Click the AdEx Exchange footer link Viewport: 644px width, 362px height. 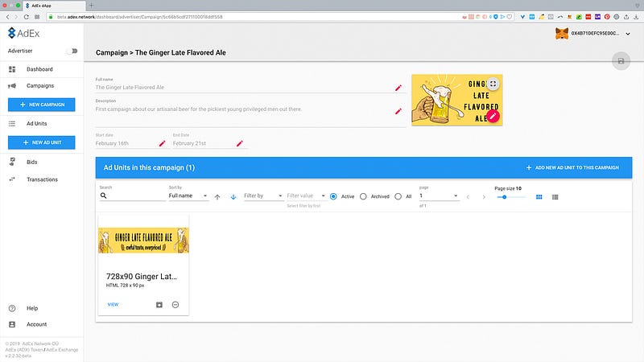62,350
